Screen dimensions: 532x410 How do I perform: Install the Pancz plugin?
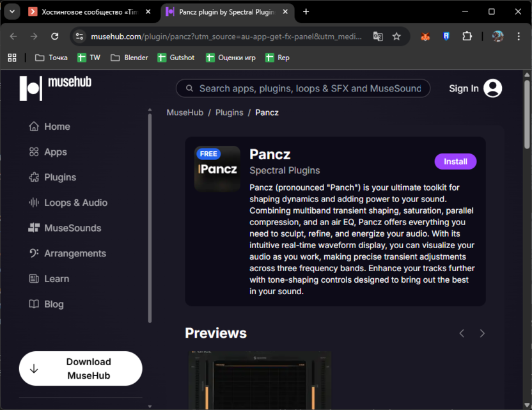click(455, 162)
